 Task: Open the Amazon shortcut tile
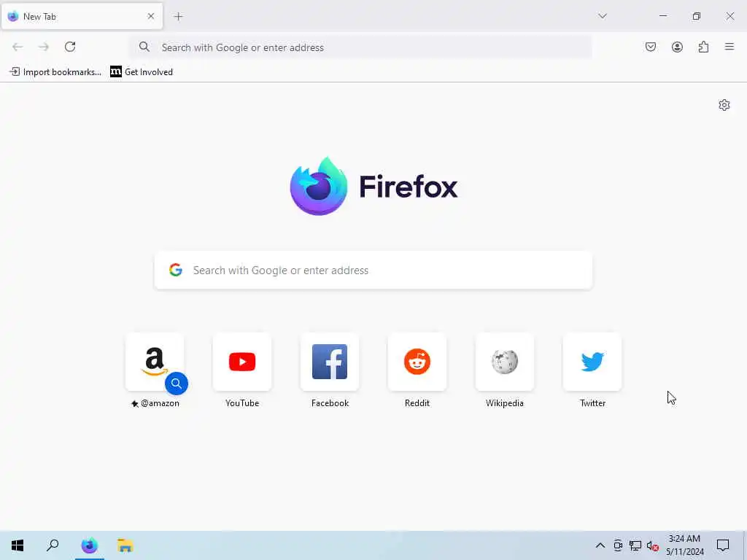pyautogui.click(x=155, y=362)
